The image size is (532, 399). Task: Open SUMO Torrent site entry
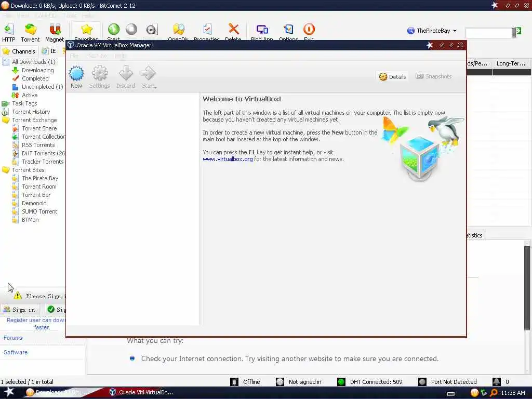[39, 211]
